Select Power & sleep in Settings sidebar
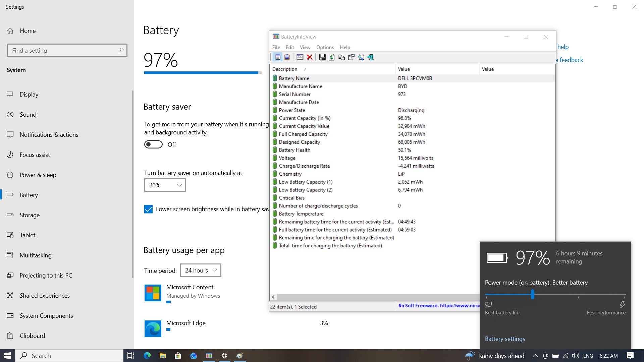Screen dimensions: 644x362 tap(38, 175)
